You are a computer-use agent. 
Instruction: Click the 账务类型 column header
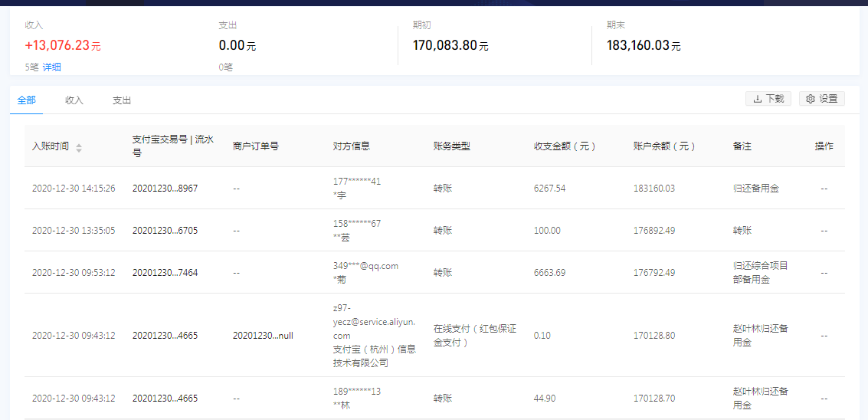[451, 146]
